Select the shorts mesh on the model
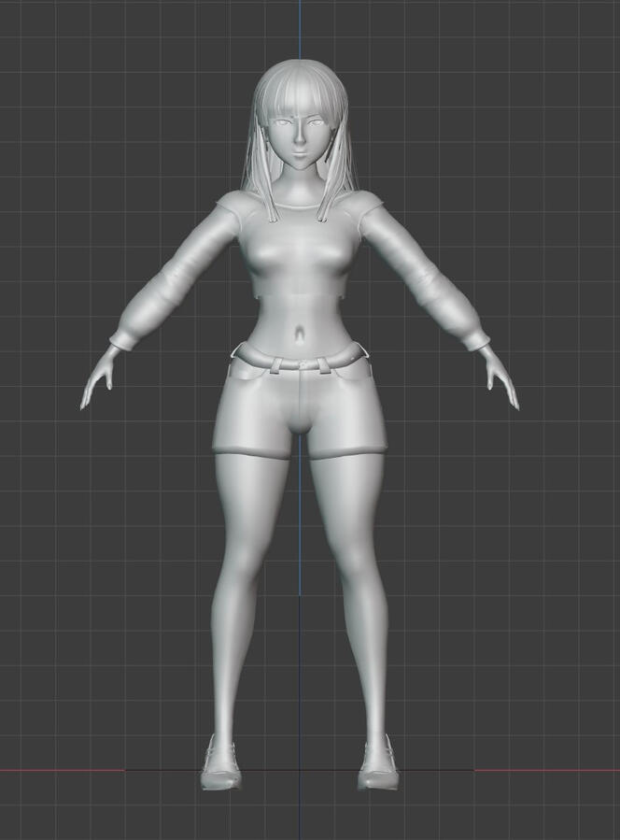 pyautogui.click(x=299, y=411)
